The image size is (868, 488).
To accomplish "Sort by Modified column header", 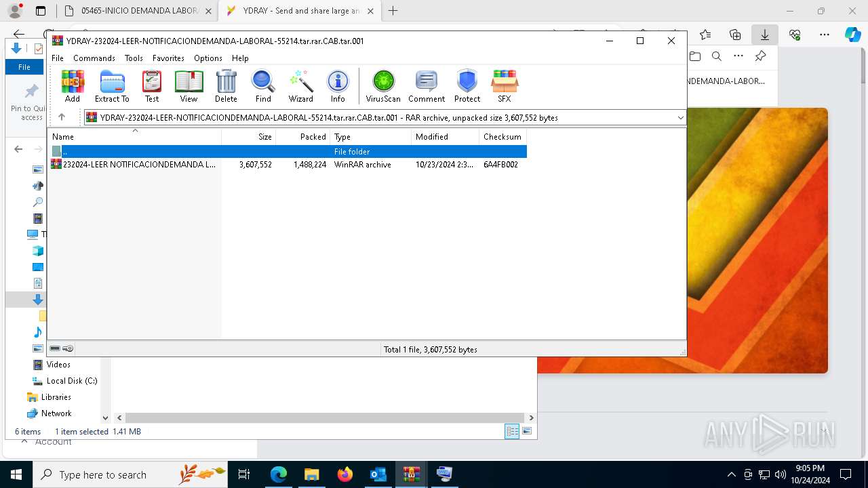I will coord(445,137).
